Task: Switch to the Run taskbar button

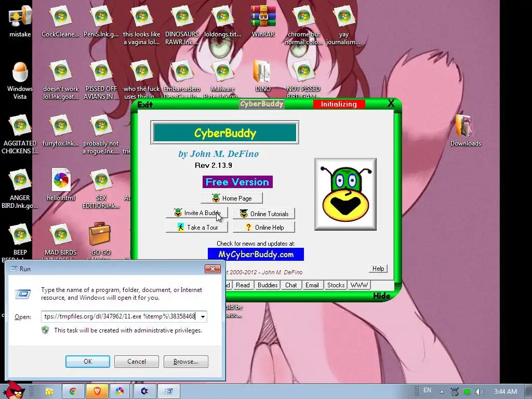Action: pyautogui.click(x=169, y=392)
